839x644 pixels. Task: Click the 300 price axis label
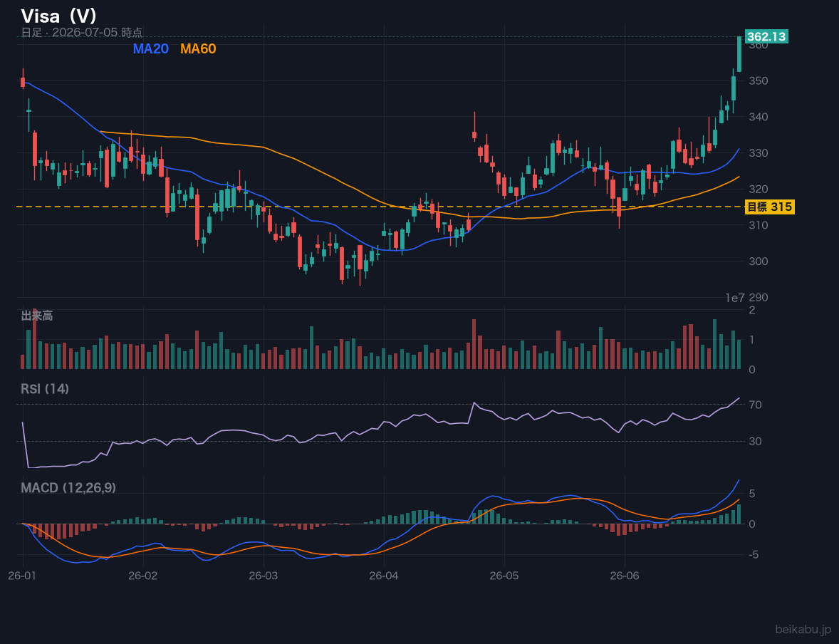759,261
